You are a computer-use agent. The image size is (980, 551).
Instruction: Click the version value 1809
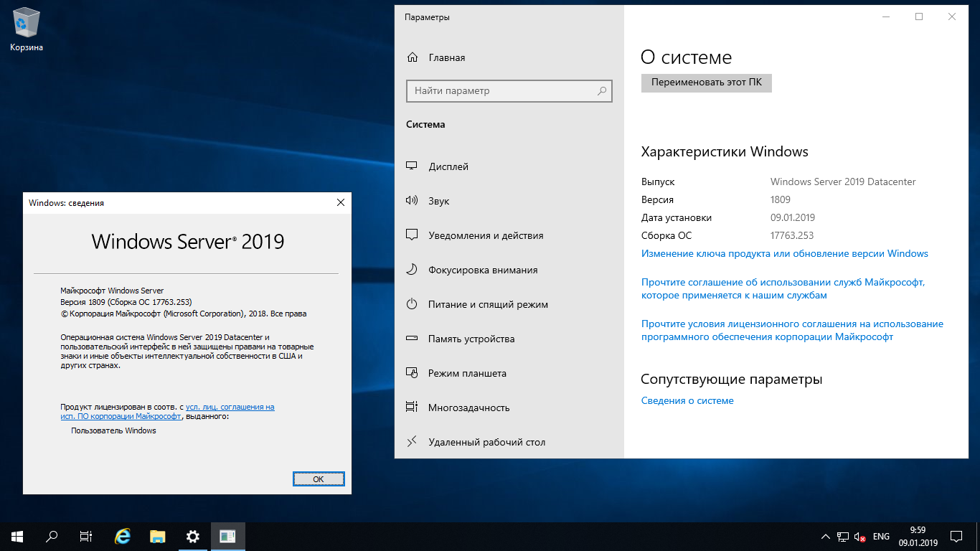[x=781, y=199]
